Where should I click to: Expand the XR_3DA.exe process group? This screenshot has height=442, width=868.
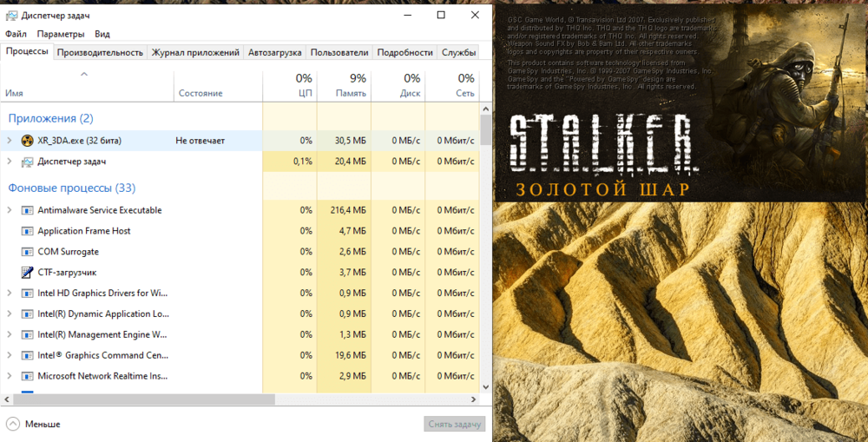(10, 141)
